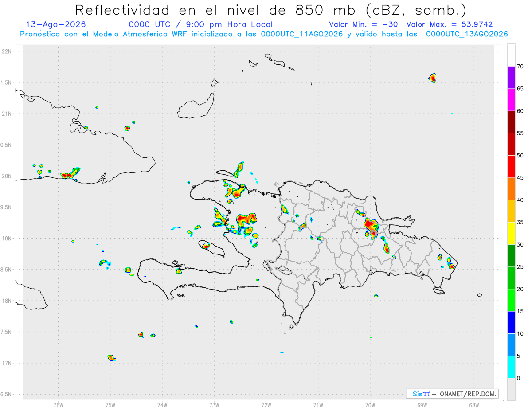Screen dimensions: 532x411
Task: Click the longitude label "69W"
Action: pos(422,405)
